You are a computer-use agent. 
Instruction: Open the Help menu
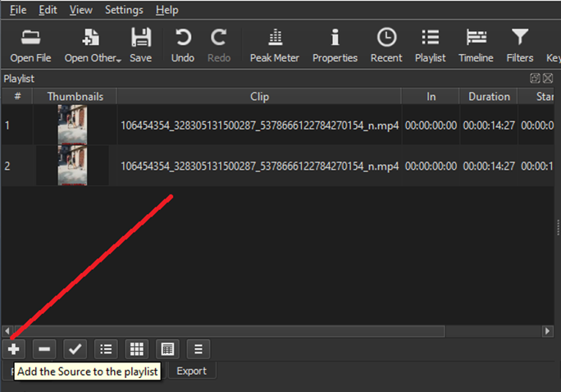pos(167,10)
